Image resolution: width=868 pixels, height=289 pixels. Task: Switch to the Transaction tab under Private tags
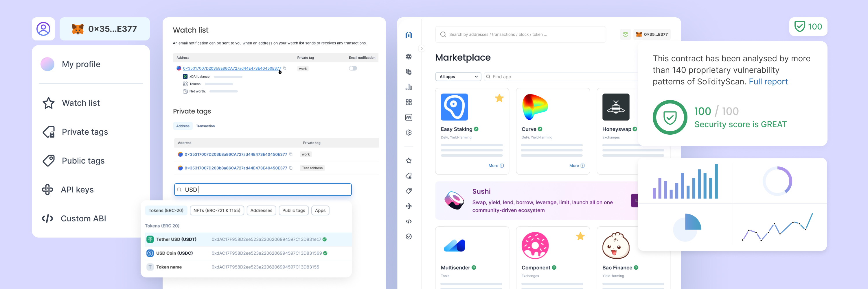point(205,126)
